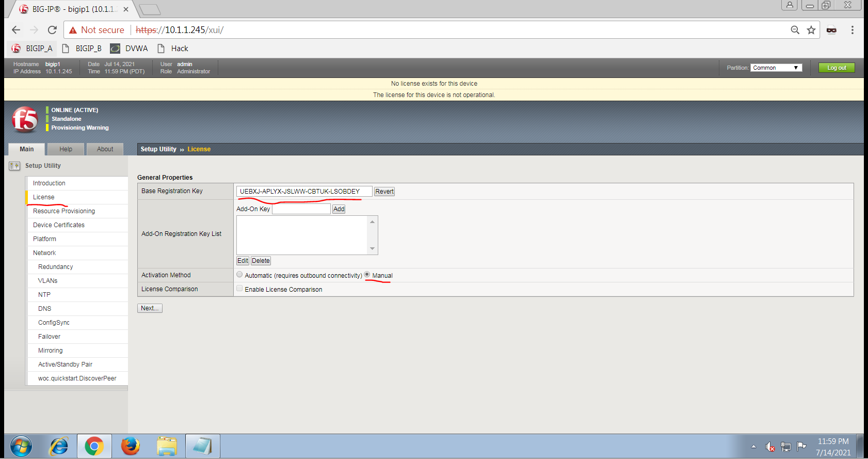Open the zoom magnifier icon in address bar
Screen dimensions: 868x459
pos(795,30)
